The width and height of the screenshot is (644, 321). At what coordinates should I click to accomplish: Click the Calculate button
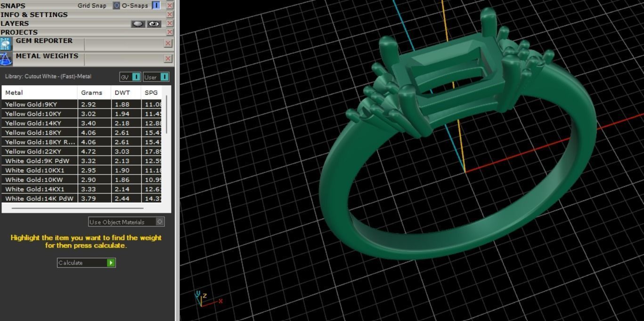(x=86, y=263)
